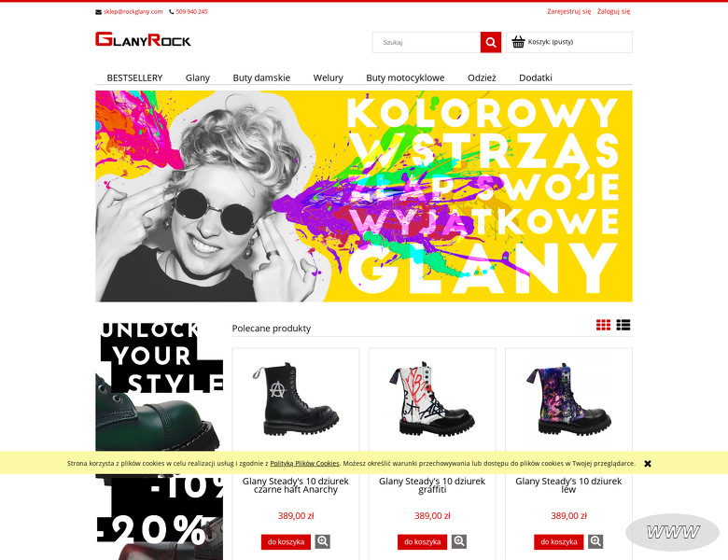Screen dimensions: 728x560
Task: Open the Polityką Plików Cookies link
Action: (x=304, y=464)
